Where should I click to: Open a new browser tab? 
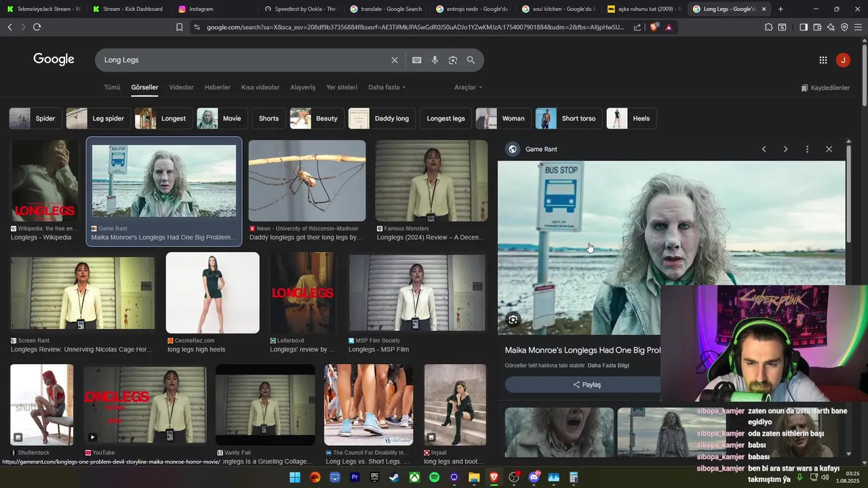(781, 9)
